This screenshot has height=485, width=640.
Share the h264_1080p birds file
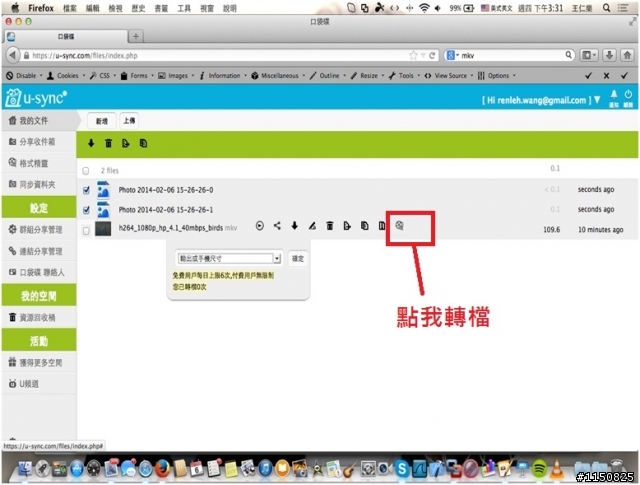277,225
